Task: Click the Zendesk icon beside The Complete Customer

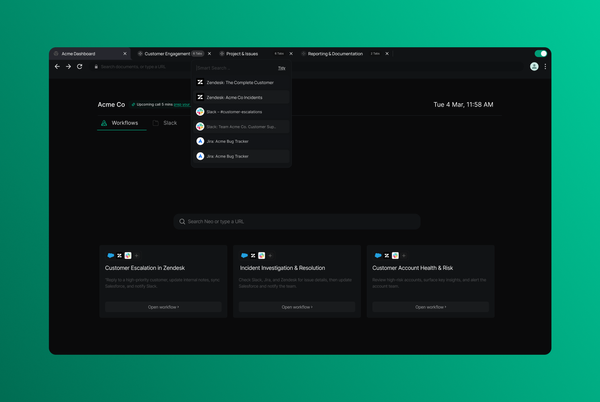Action: [200, 82]
